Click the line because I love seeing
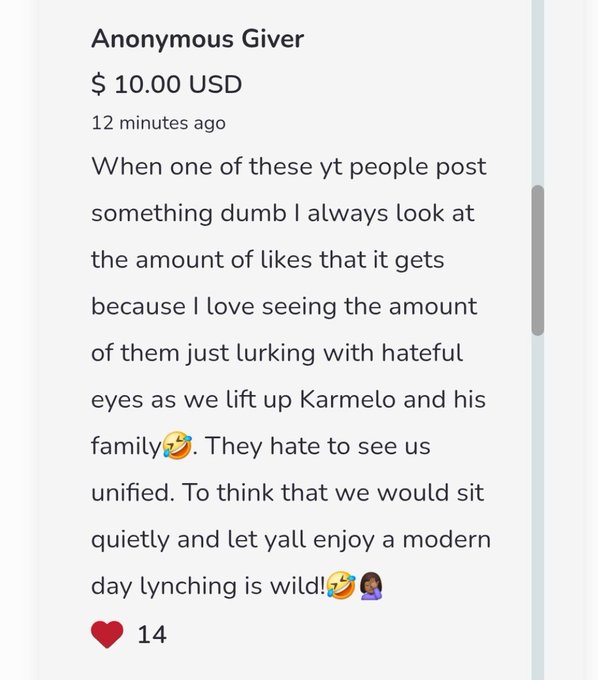This screenshot has height=680, width=598. [284, 307]
